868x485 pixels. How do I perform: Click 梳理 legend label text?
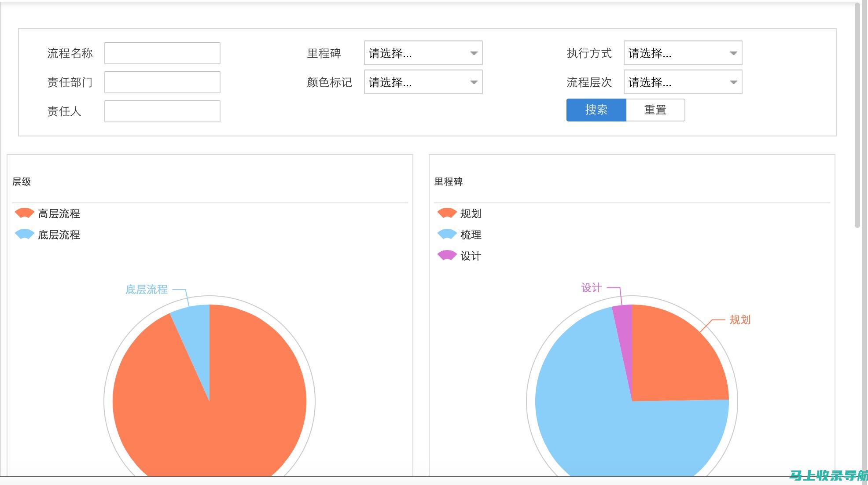point(471,235)
